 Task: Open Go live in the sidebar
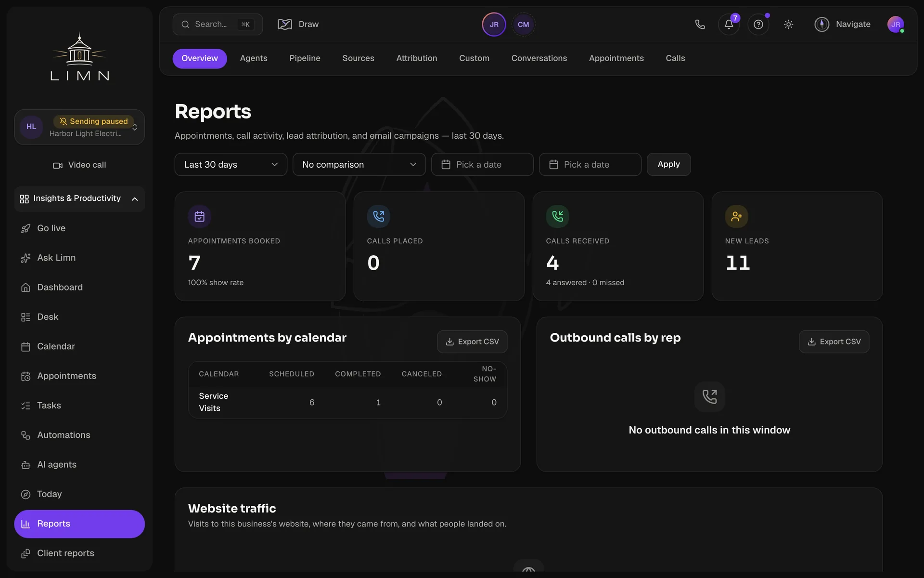pos(79,228)
